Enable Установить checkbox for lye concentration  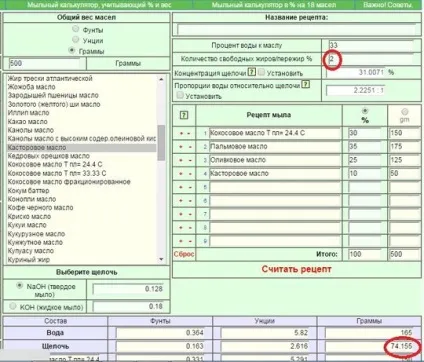click(x=262, y=72)
